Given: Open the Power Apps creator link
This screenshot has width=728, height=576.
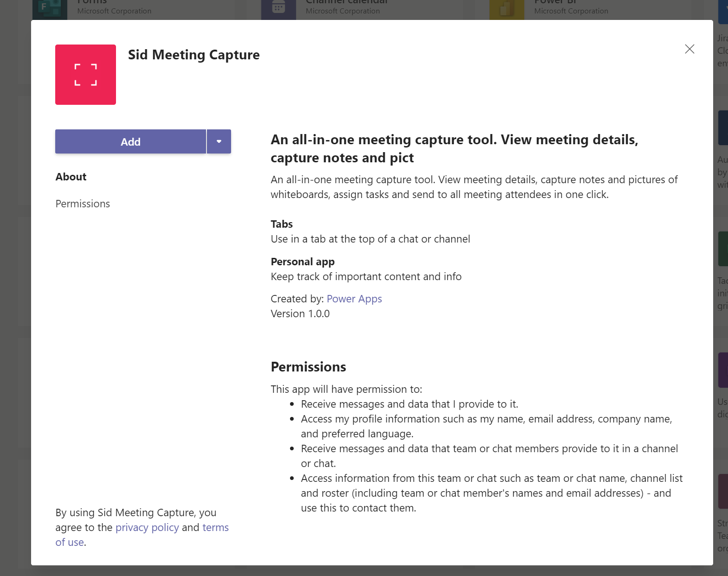Looking at the screenshot, I should 354,299.
